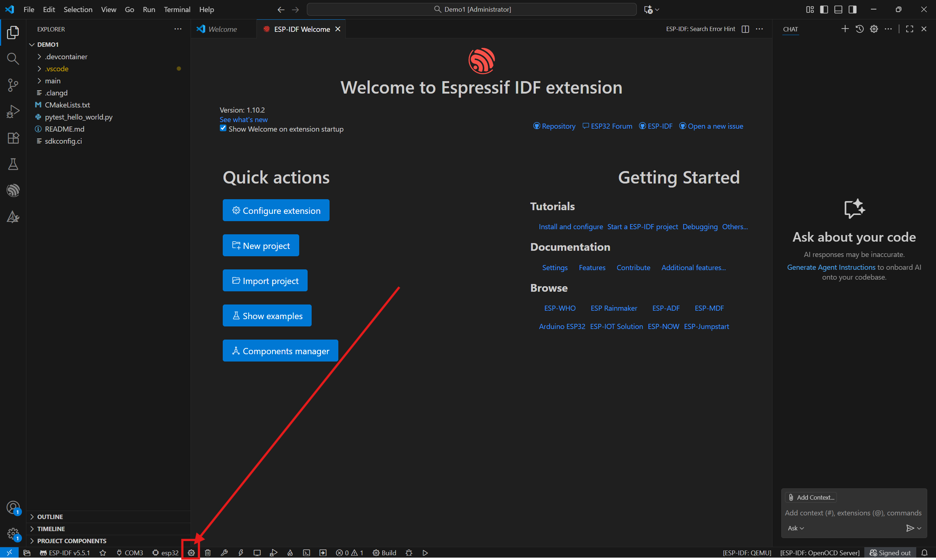Screen dimensions: 936x560
Task: Open SDK Configuration editor gear in status bar
Action: point(191,552)
